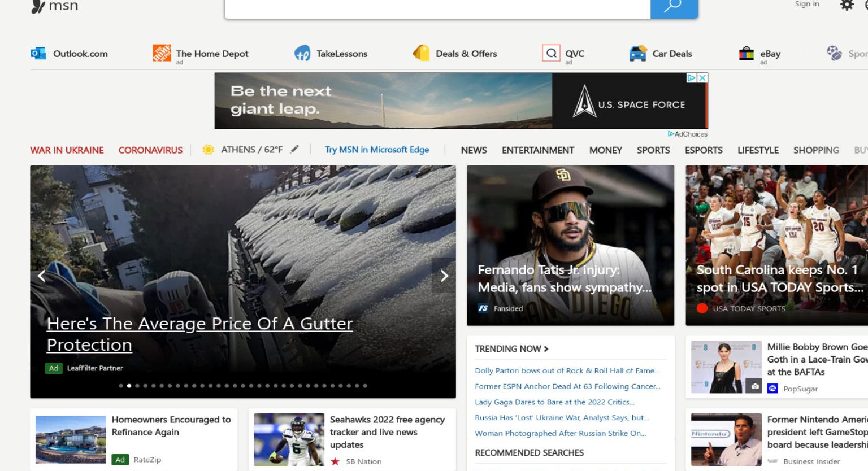Click the AdChoices arrow icon on banner
The image size is (868, 471).
tap(691, 78)
